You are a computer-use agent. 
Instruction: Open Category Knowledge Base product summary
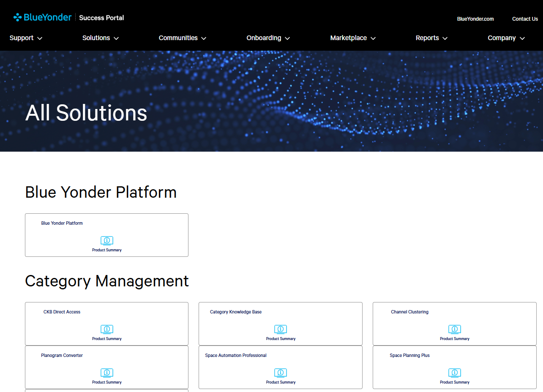(281, 329)
